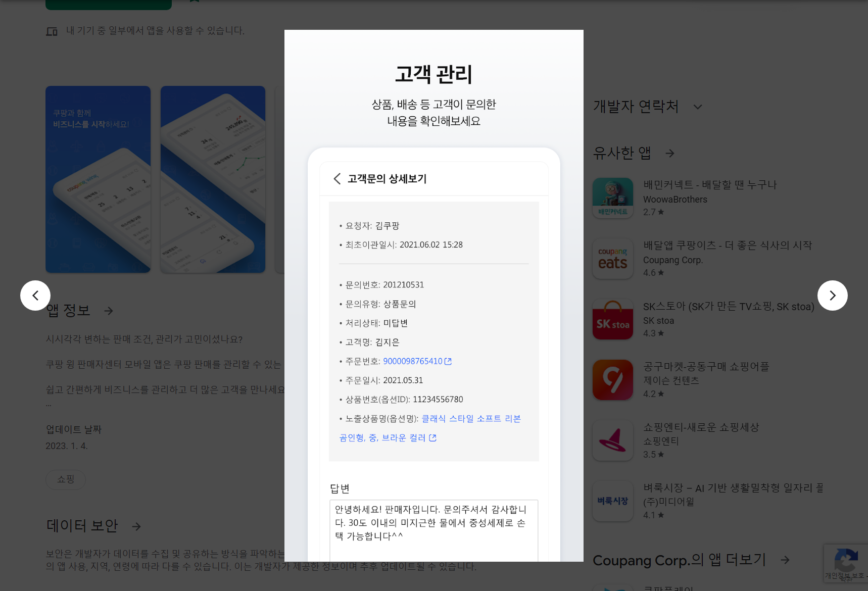
Task: Open the 앱 정보 details arrow
Action: click(109, 311)
